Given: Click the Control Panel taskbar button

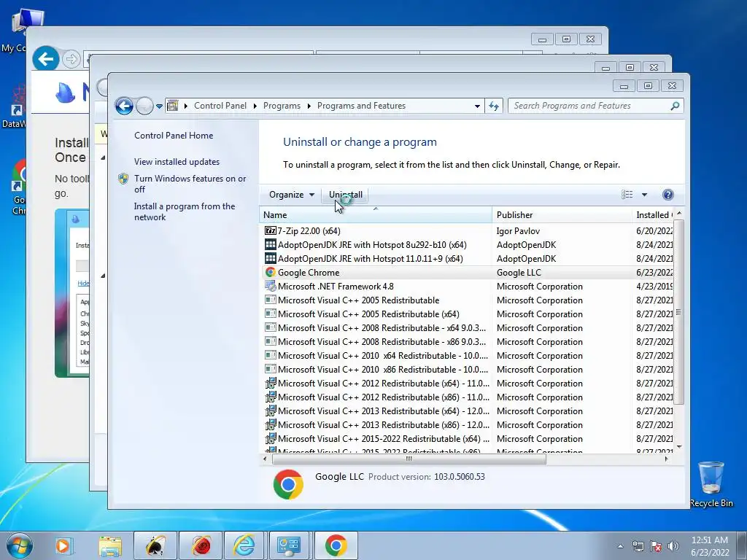Looking at the screenshot, I should click(x=289, y=545).
